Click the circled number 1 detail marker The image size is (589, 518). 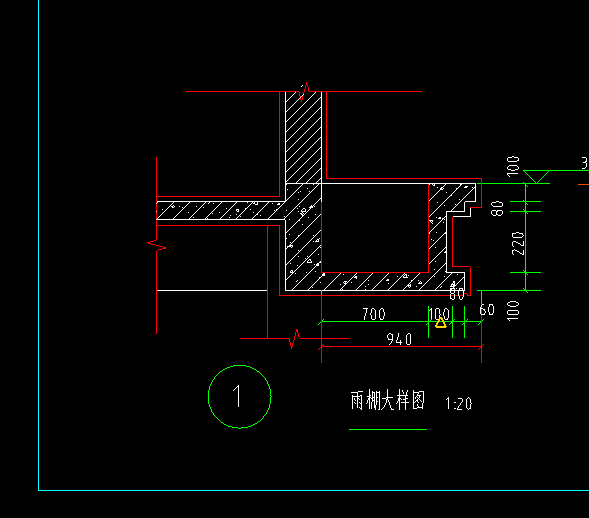click(x=239, y=396)
